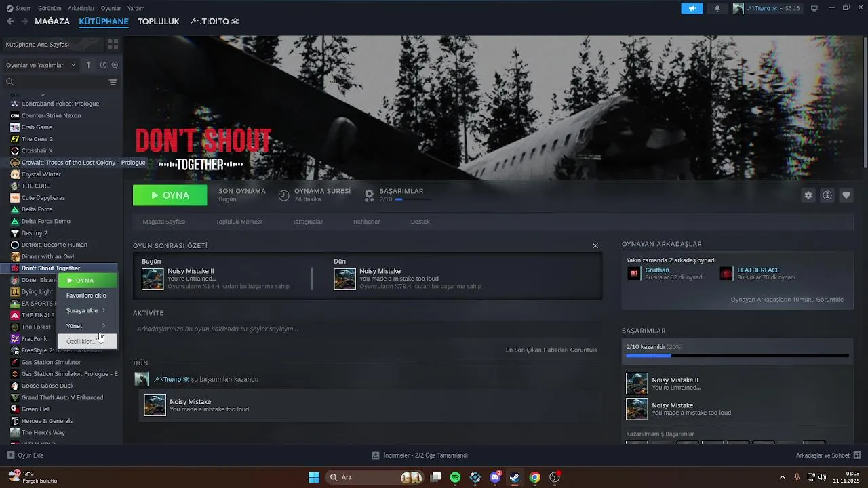Go to the MAĞAZA tab

(x=52, y=22)
